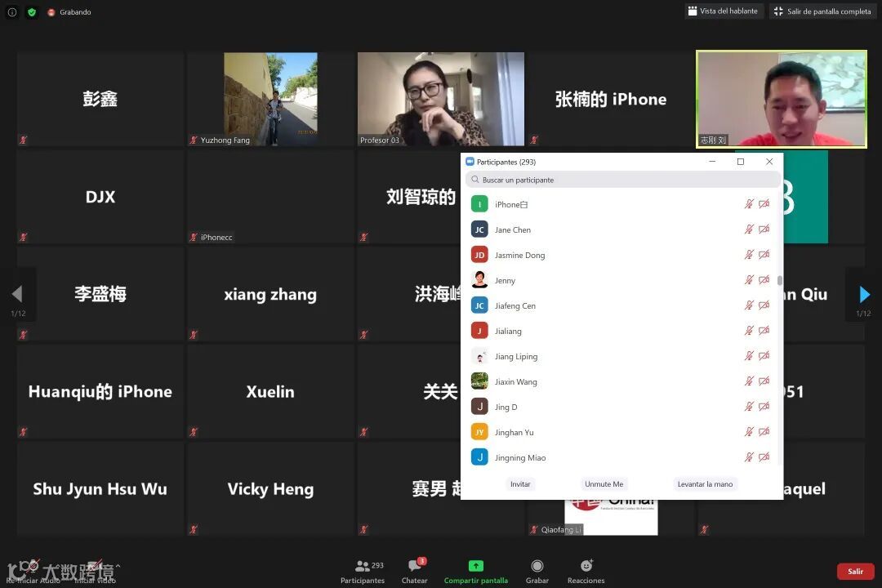Close the Participantes panel window
Image resolution: width=882 pixels, height=588 pixels.
[769, 162]
